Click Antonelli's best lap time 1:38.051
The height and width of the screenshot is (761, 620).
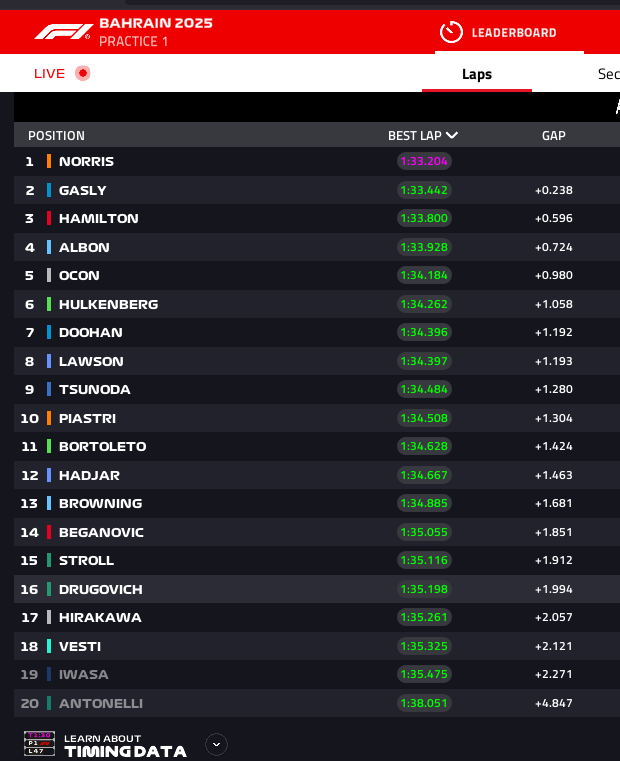(424, 703)
